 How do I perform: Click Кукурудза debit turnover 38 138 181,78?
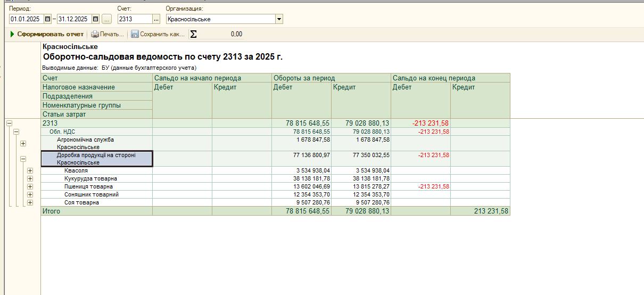(301, 178)
